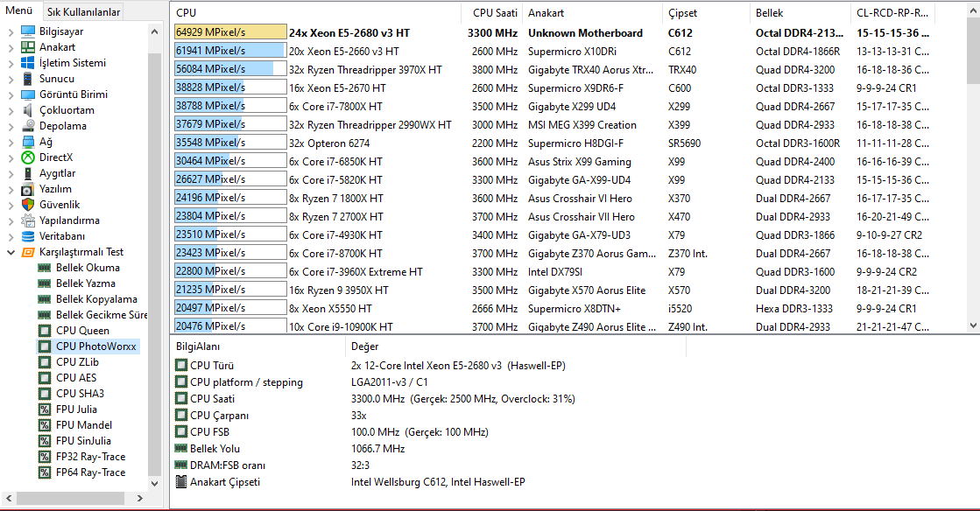Viewport: 980px width, 511px height.
Task: Open the CPU PhotoWorxx benchmark
Action: pyautogui.click(x=95, y=346)
